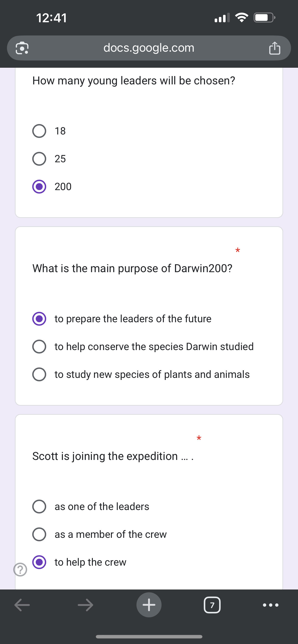The width and height of the screenshot is (298, 644).
Task: Tap the battery icon in status bar
Action: tap(264, 18)
